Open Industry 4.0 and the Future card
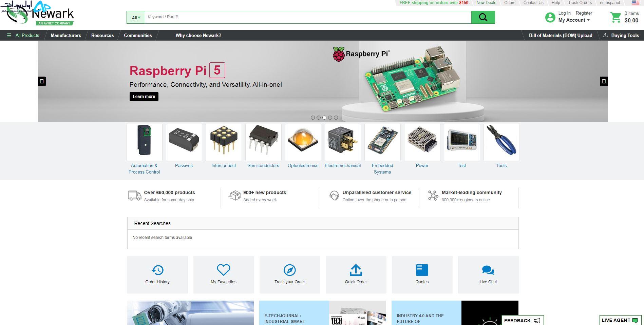Image resolution: width=644 pixels, height=325 pixels. pyautogui.click(x=455, y=313)
